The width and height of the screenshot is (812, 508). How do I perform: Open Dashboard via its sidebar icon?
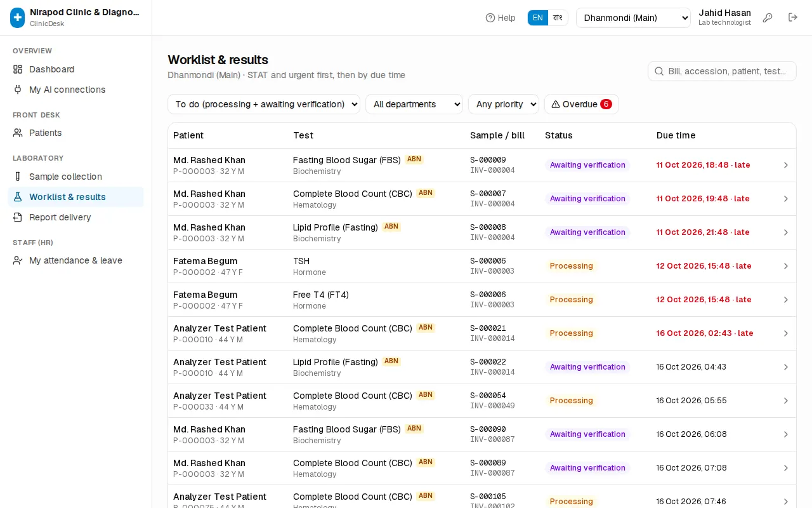[18, 69]
